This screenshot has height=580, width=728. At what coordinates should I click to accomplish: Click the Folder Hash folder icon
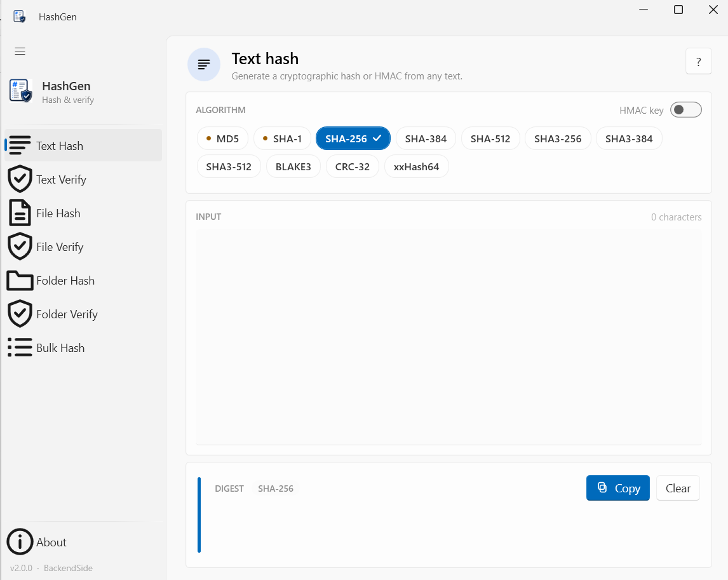click(x=20, y=281)
